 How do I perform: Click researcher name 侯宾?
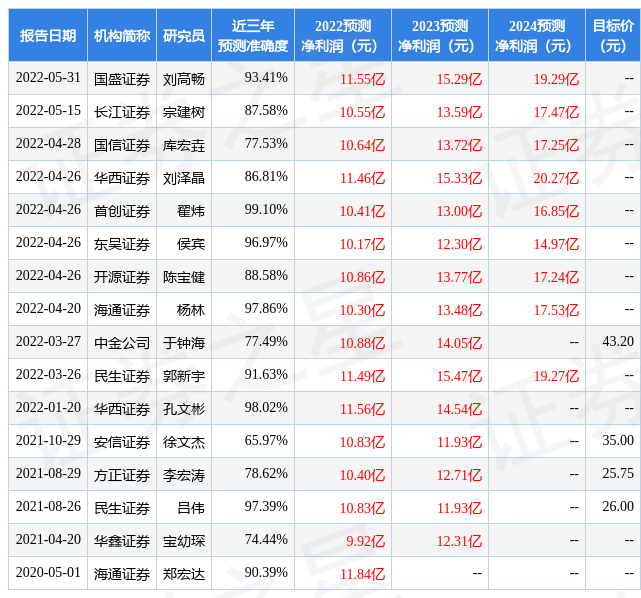pyautogui.click(x=191, y=244)
